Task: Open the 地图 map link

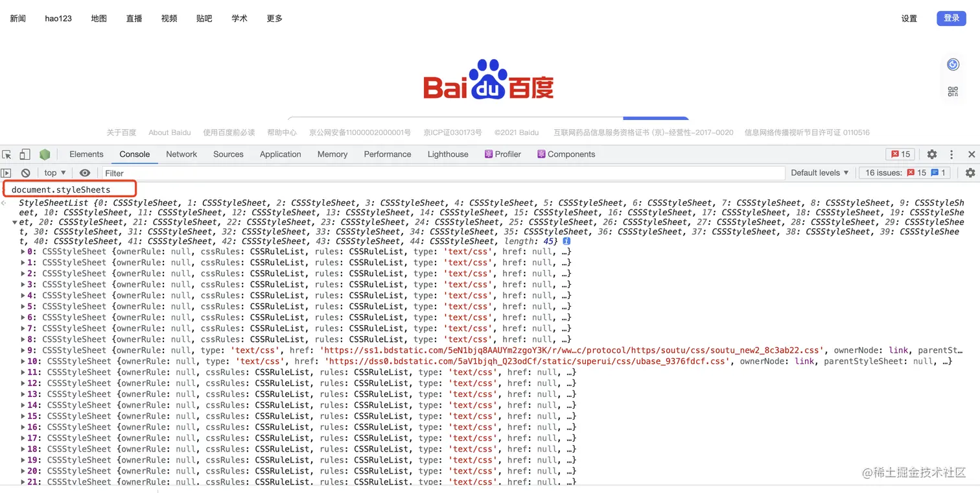Action: click(99, 19)
